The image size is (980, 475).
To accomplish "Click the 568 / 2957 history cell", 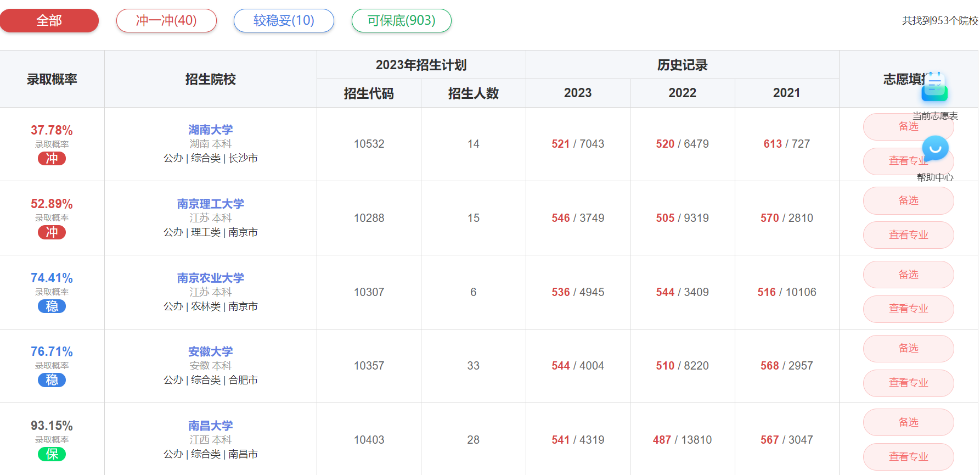I will tap(786, 366).
